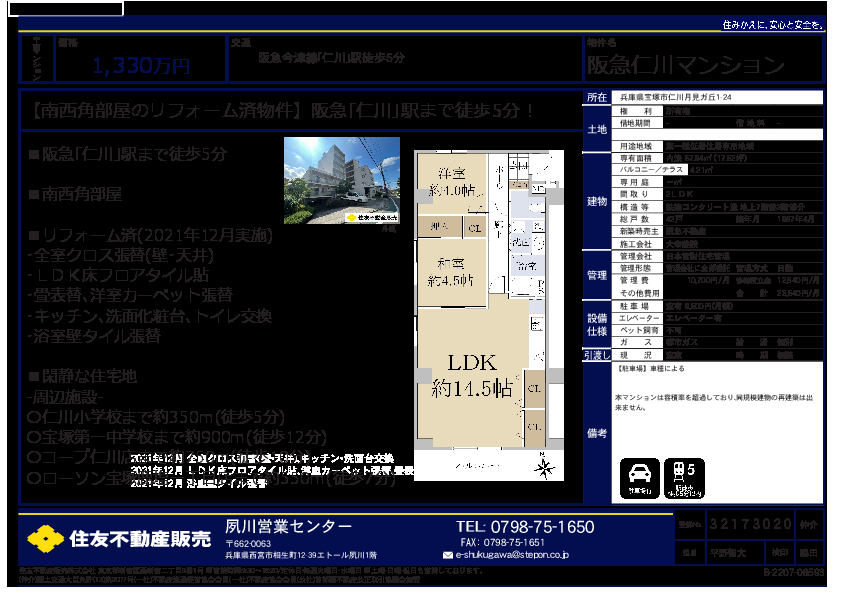The image size is (842, 595).
Task: Click the Sumitomo Fudosan Hanbai diamond logo
Action: click(45, 540)
